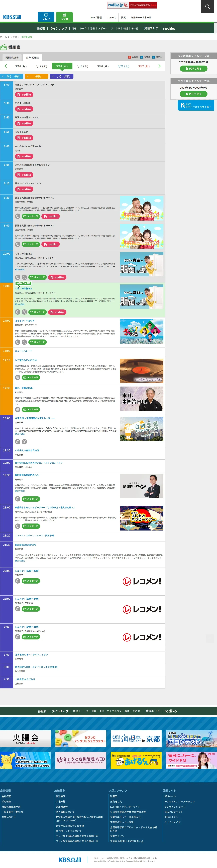Open 乃木坂46のオールナイトニッポン link
Image resolution: width=217 pixels, height=868 pixels.
31,655
